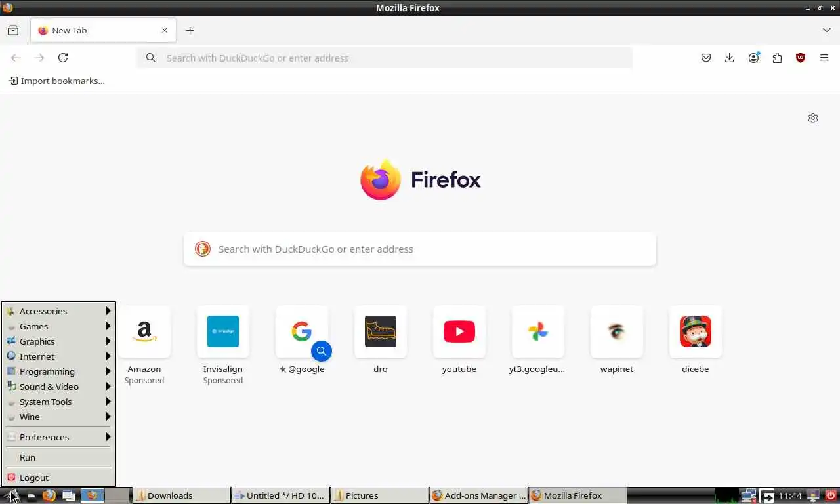
Task: Switch to the Downloads window
Action: [182, 495]
